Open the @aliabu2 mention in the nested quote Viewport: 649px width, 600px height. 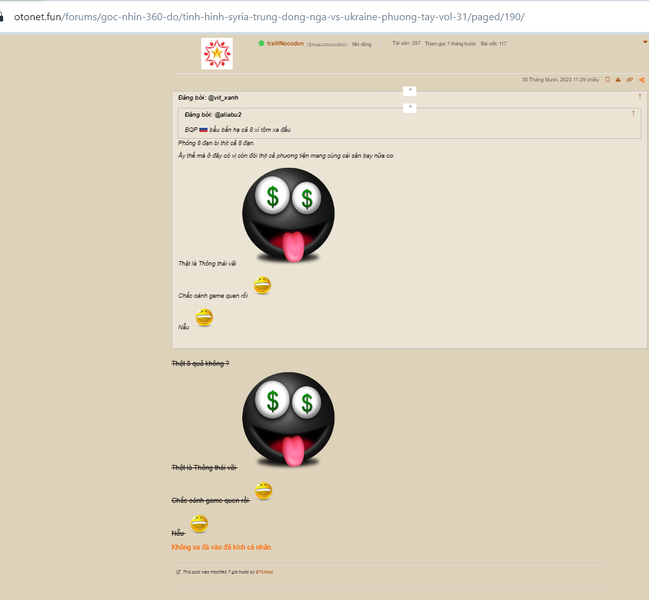point(228,115)
